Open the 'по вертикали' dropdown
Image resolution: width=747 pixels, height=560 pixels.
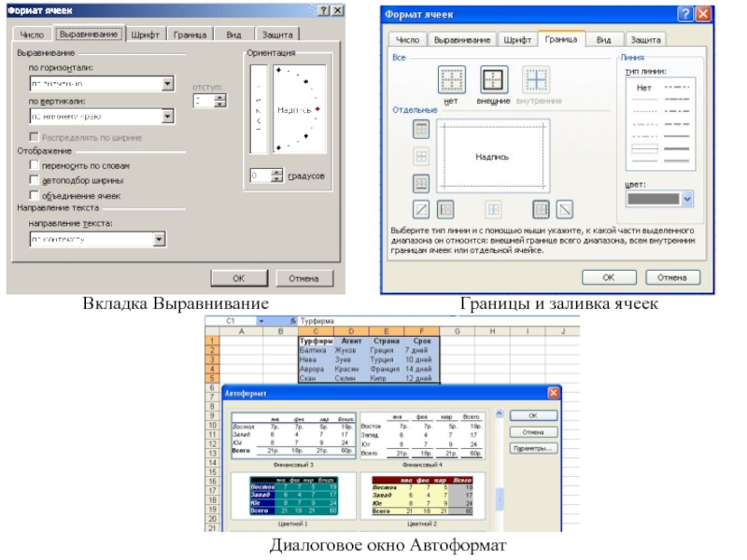(x=167, y=116)
